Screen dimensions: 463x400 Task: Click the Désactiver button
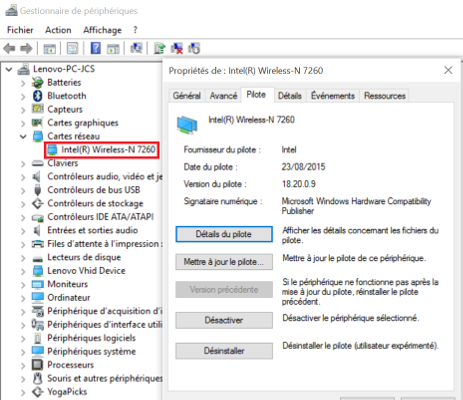pyautogui.click(x=224, y=320)
